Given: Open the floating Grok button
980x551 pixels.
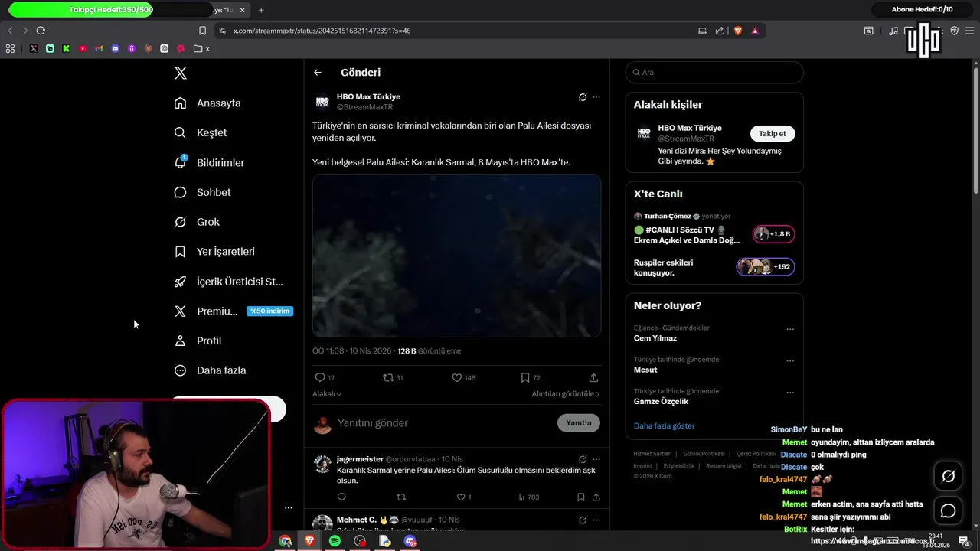Looking at the screenshot, I should (948, 476).
